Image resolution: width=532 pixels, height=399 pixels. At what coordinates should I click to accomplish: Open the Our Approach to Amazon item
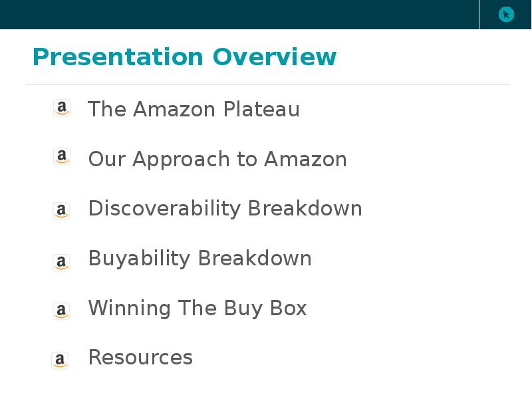[217, 159]
